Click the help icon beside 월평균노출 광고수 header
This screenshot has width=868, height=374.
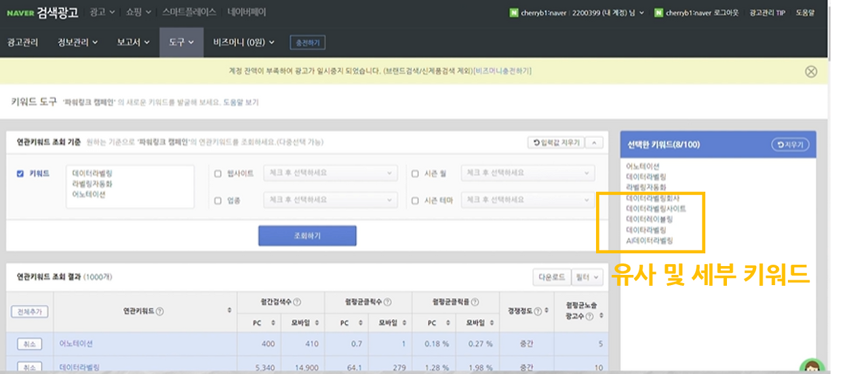pyautogui.click(x=589, y=316)
